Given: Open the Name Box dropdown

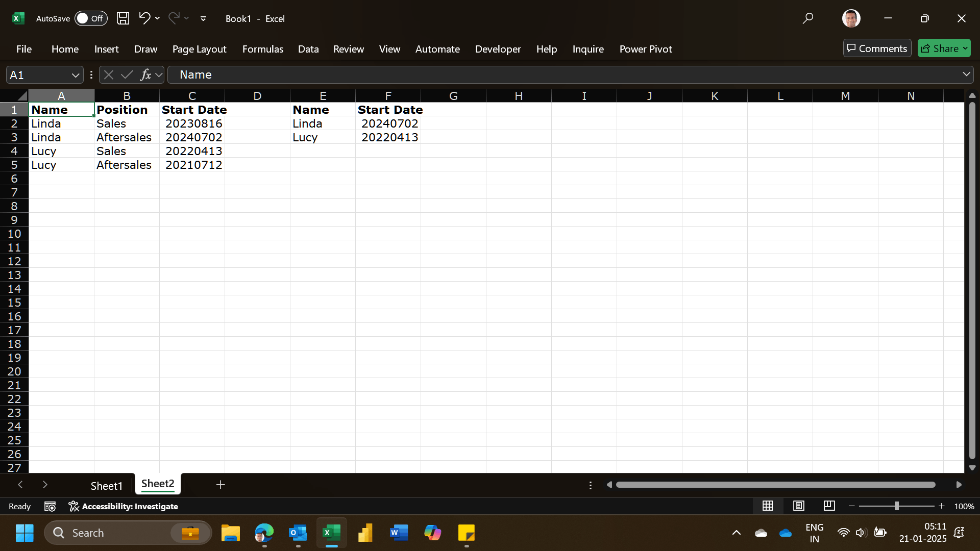Looking at the screenshot, I should pos(75,74).
